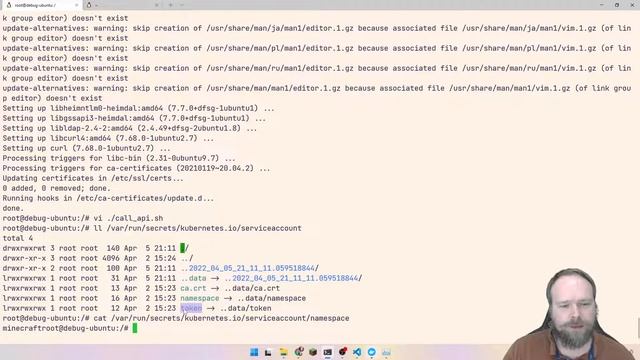Click 'Setting up curl (7.68.0-1ubuntu2.7)' line
This screenshot has width=640, height=360.
click(x=87, y=148)
